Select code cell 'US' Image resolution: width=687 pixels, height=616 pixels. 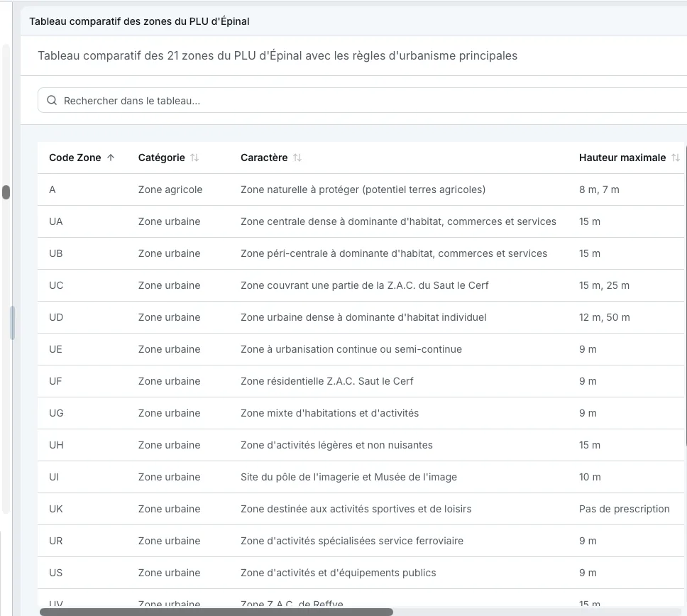point(55,573)
